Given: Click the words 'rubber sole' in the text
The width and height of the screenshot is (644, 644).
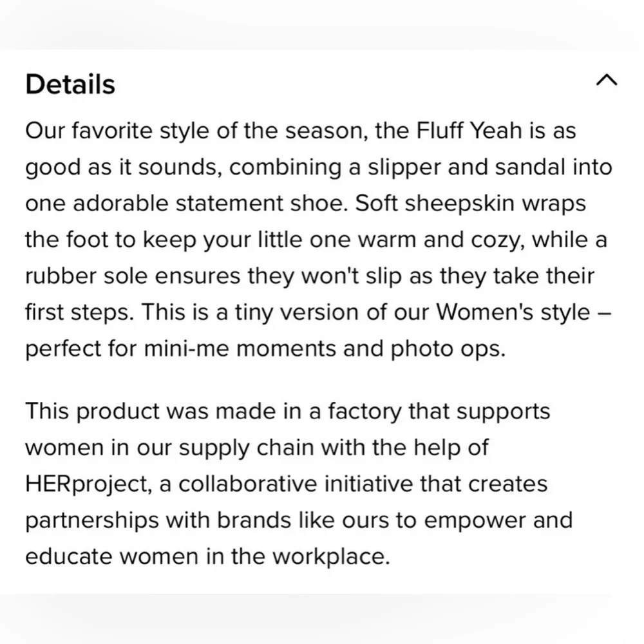Looking at the screenshot, I should click(84, 276).
